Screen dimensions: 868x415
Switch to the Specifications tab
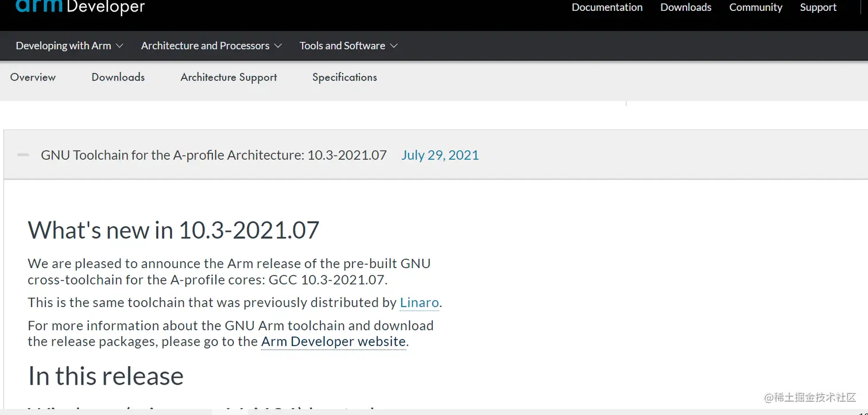pyautogui.click(x=344, y=77)
